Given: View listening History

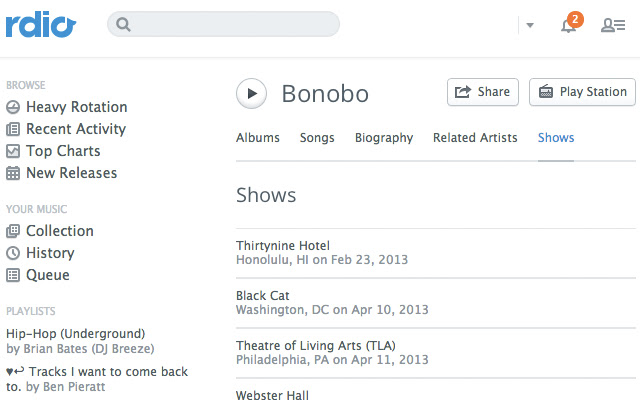Looking at the screenshot, I should [x=50, y=253].
